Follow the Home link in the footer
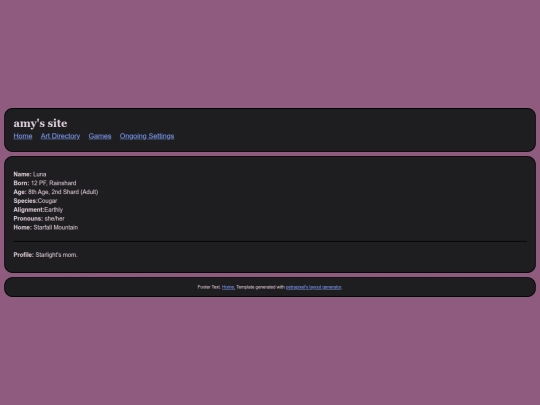This screenshot has width=540, height=405. click(x=228, y=287)
